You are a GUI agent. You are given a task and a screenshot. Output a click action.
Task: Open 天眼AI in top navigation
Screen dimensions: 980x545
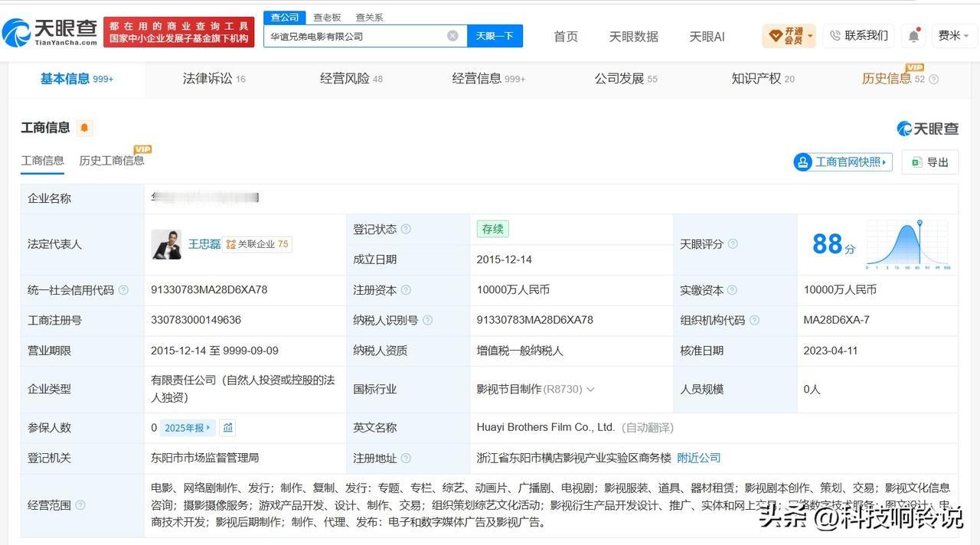(707, 36)
